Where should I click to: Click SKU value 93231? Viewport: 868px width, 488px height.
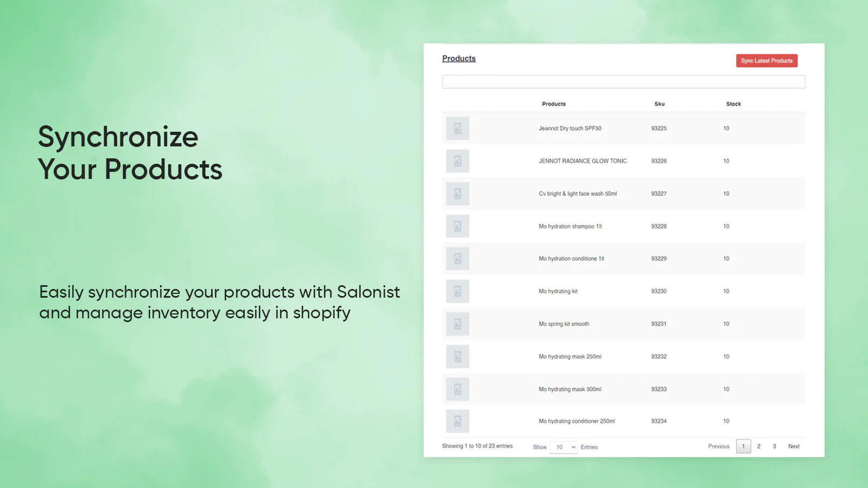click(x=659, y=324)
